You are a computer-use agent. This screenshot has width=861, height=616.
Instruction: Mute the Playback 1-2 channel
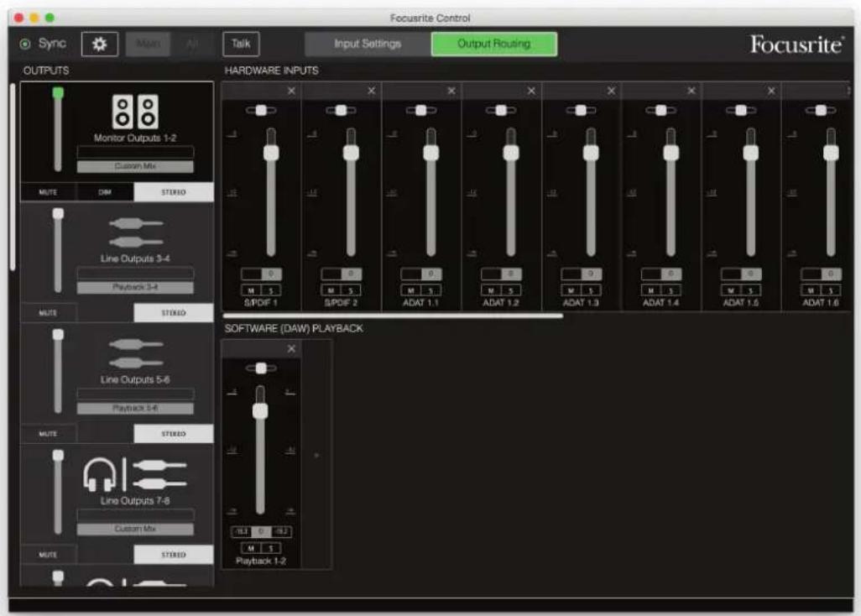click(x=251, y=548)
